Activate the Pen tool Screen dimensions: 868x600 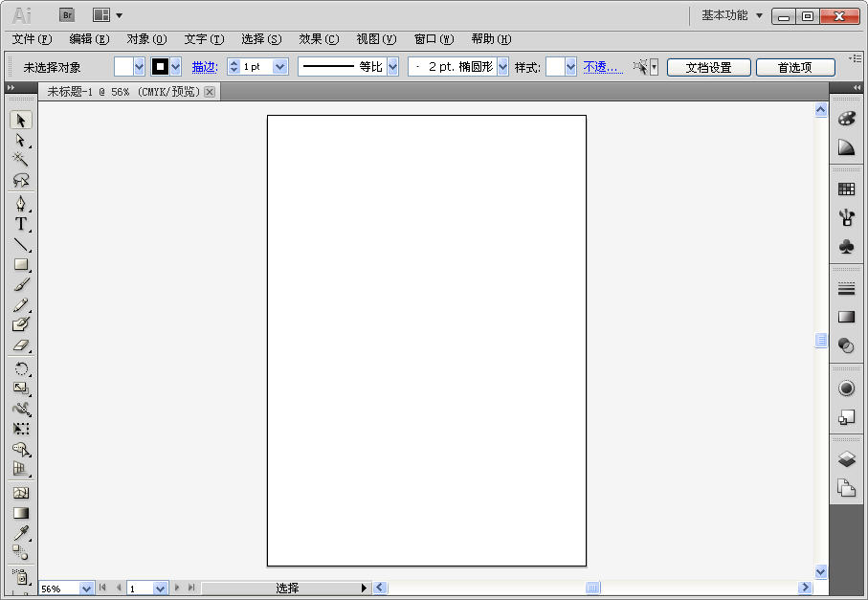coord(20,202)
